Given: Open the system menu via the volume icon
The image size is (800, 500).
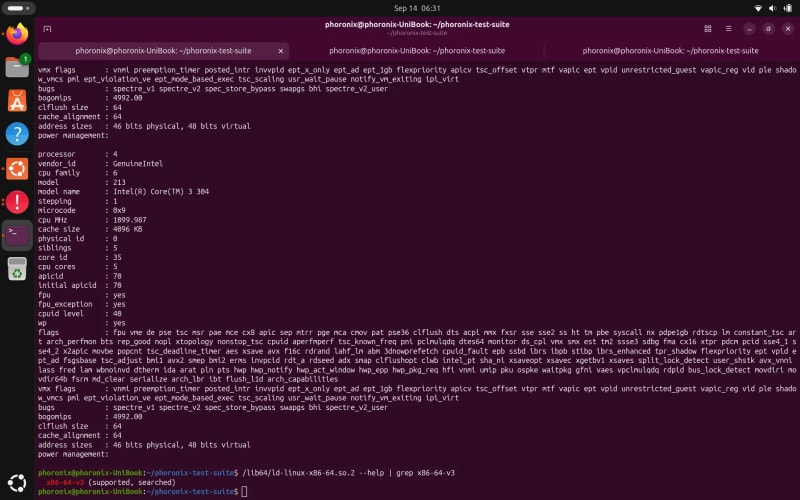Looking at the screenshot, I should click(773, 8).
